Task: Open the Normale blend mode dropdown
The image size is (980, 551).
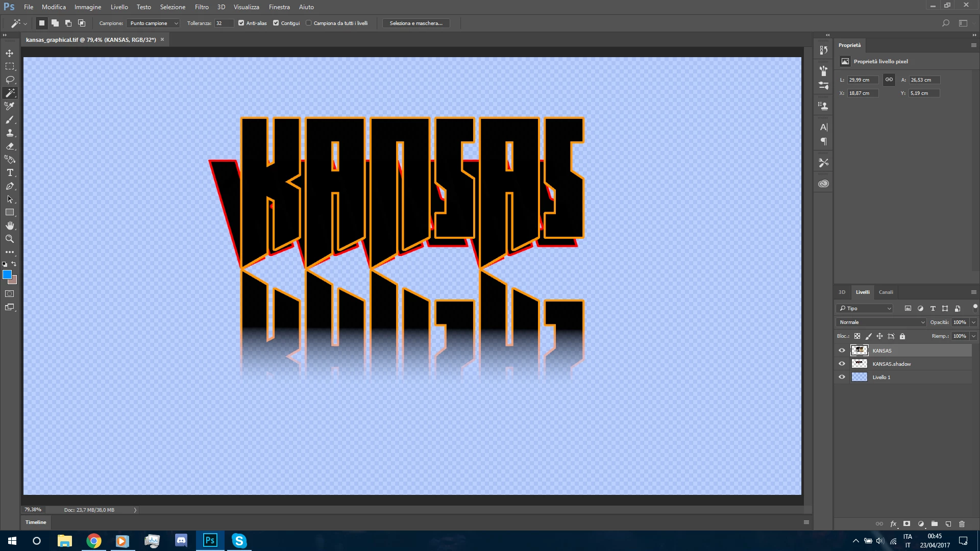Action: click(x=881, y=322)
